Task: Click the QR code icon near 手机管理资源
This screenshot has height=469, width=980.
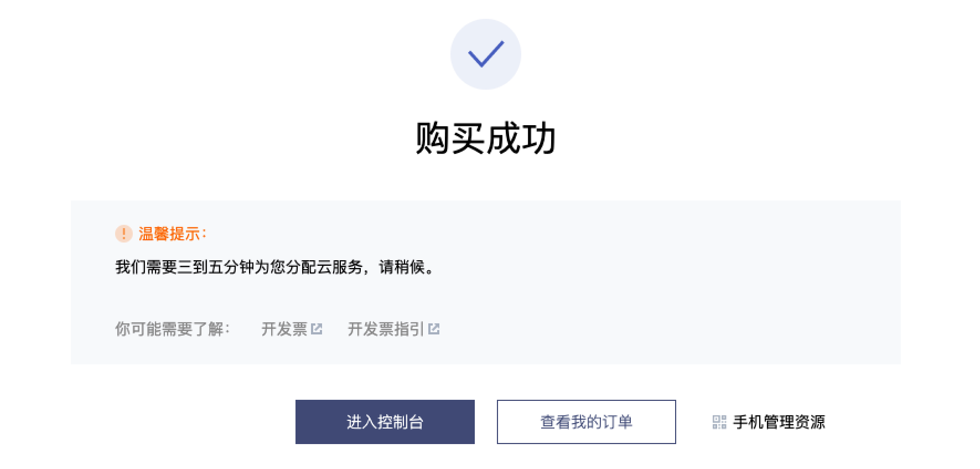Action: [719, 422]
